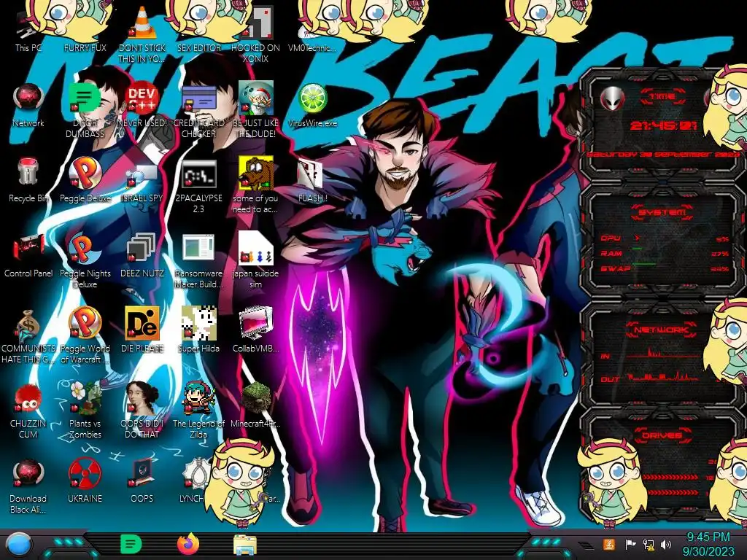The width and height of the screenshot is (747, 560).
Task: Open the CREDIT CARD CHECKER shortcut
Action: point(198,111)
